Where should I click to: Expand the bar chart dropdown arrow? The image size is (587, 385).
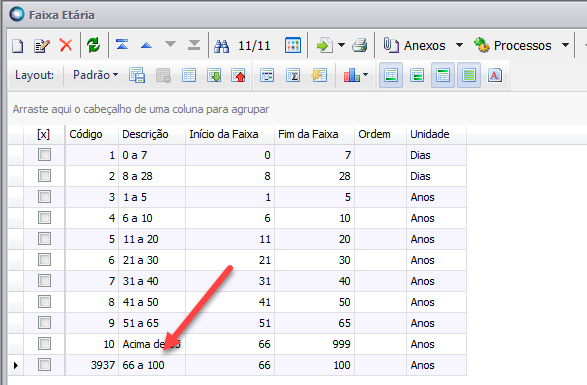pos(365,75)
